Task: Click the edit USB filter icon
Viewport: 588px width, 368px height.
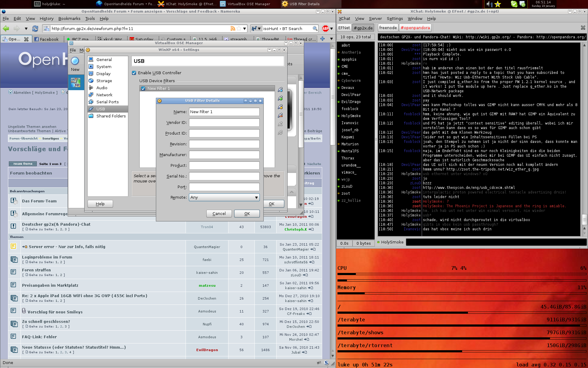Action: point(280,107)
